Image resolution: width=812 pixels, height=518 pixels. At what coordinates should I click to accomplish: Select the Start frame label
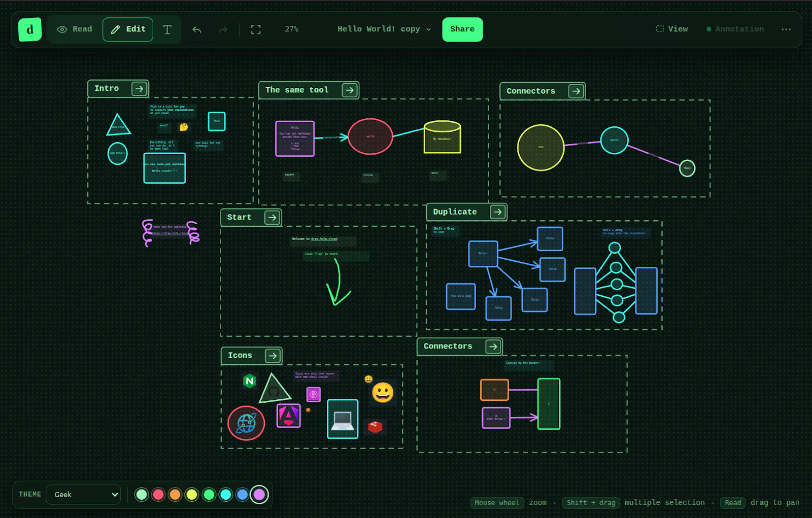(239, 218)
